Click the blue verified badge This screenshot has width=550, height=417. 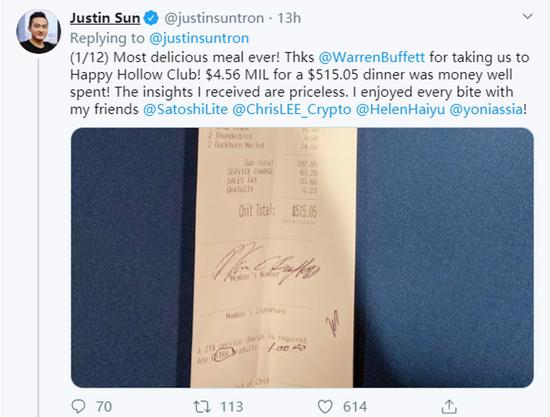point(152,18)
